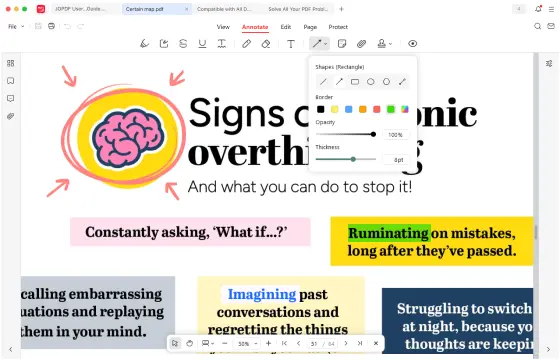Screen dimensions: 560x360
Task: Pick the red border color
Action: coord(376,109)
